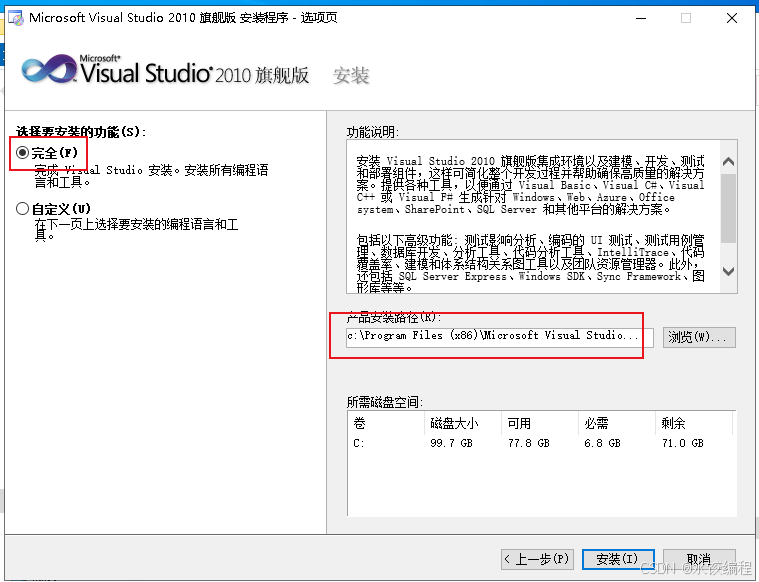The width and height of the screenshot is (759, 582).
Task: Click the installer icon in title bar
Action: click(x=16, y=18)
